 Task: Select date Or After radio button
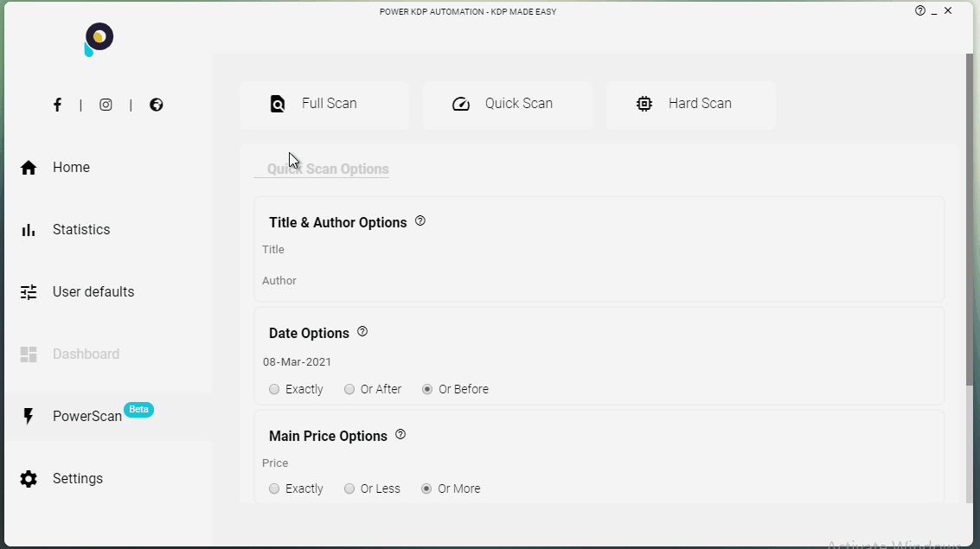[x=349, y=389]
